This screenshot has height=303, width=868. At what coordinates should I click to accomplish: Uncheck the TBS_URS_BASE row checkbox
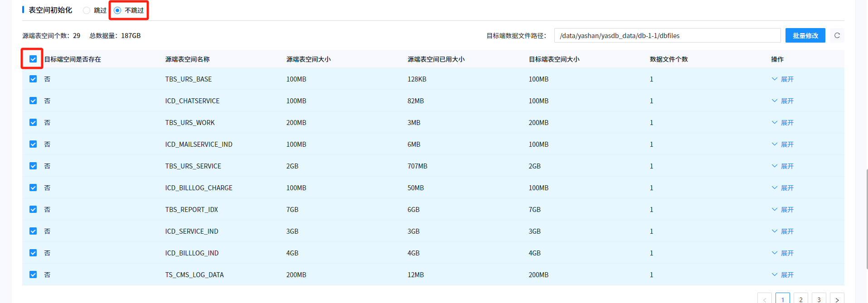coord(33,79)
